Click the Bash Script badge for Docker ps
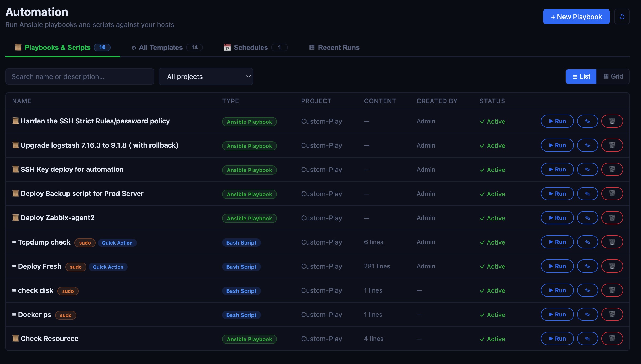The width and height of the screenshot is (641, 364). [241, 315]
